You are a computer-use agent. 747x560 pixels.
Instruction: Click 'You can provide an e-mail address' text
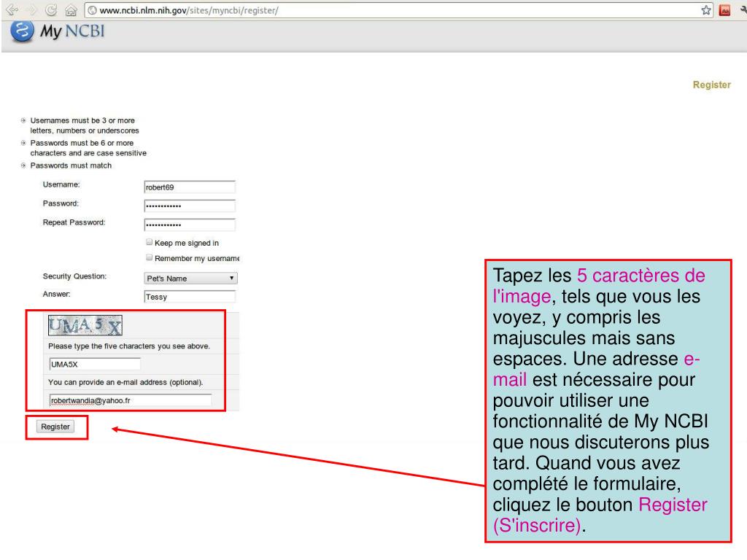[125, 382]
